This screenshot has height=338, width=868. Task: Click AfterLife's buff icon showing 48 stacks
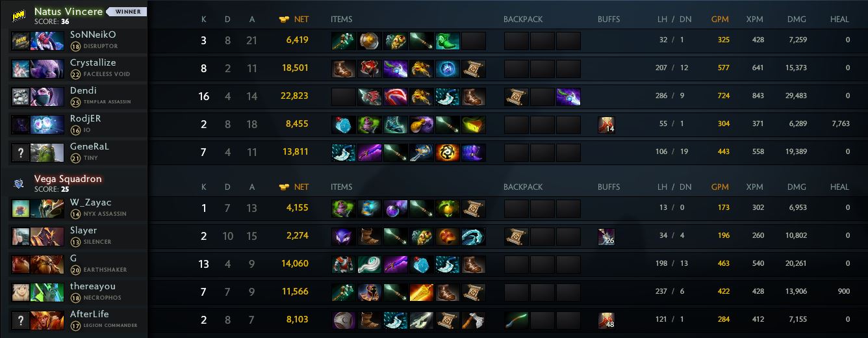coord(606,320)
